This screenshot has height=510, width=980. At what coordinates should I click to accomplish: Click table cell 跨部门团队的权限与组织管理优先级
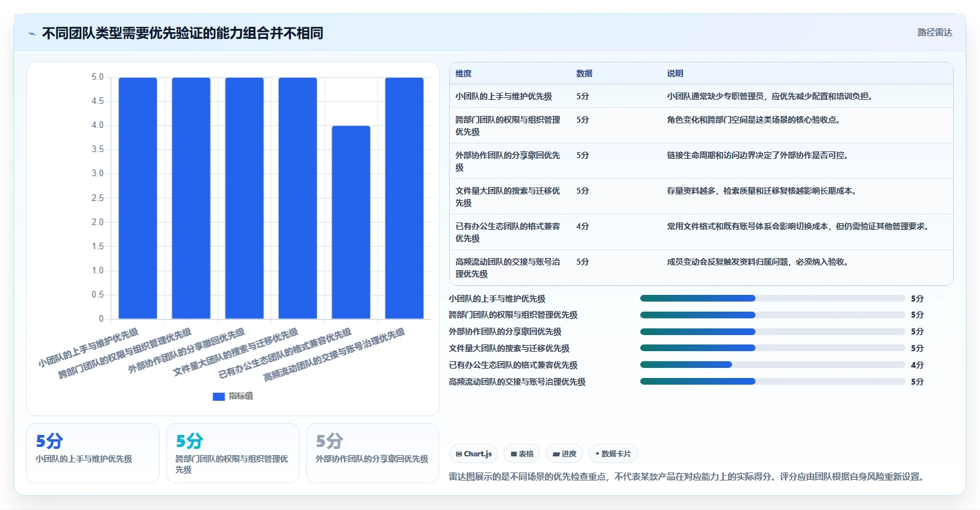tap(507, 126)
